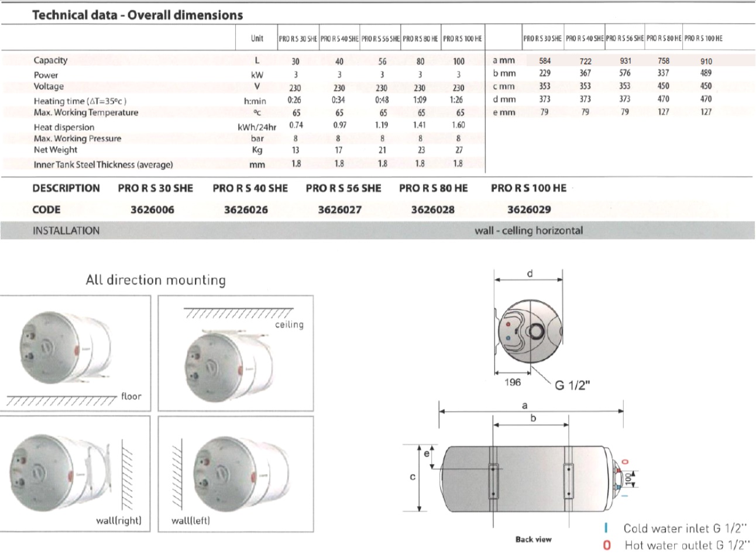Click the "All direction mounting" heading
Image resolution: width=756 pixels, height=559 pixels.
pos(156,280)
